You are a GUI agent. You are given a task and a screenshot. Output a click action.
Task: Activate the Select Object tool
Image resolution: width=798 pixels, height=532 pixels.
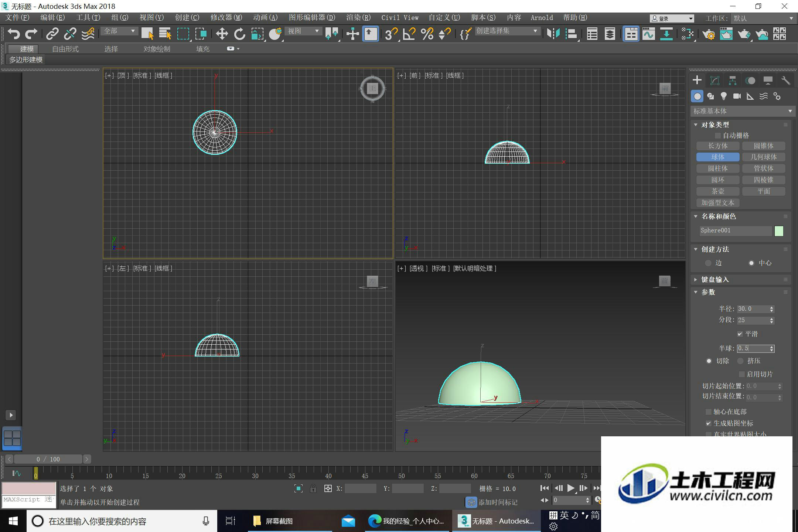pyautogui.click(x=147, y=34)
